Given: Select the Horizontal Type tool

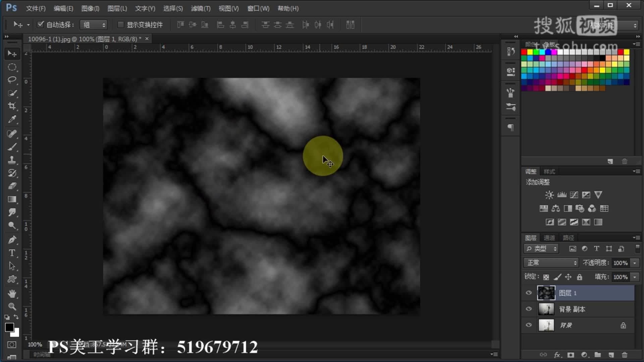Looking at the screenshot, I should pyautogui.click(x=12, y=253).
